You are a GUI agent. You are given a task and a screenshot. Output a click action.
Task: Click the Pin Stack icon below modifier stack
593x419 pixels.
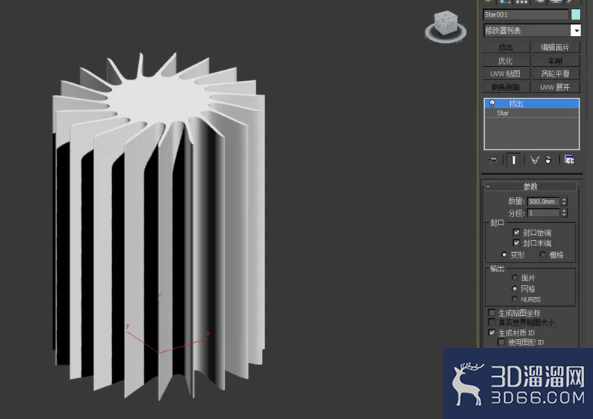(x=492, y=160)
